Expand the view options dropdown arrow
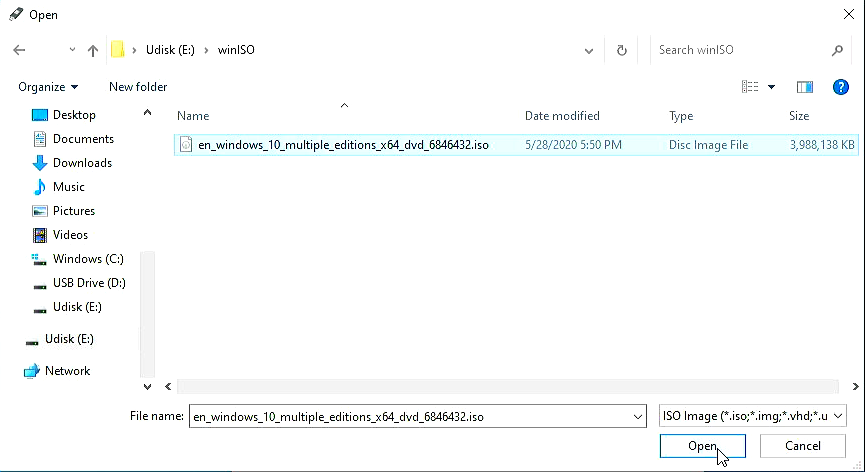The width and height of the screenshot is (865, 472). coord(771,87)
